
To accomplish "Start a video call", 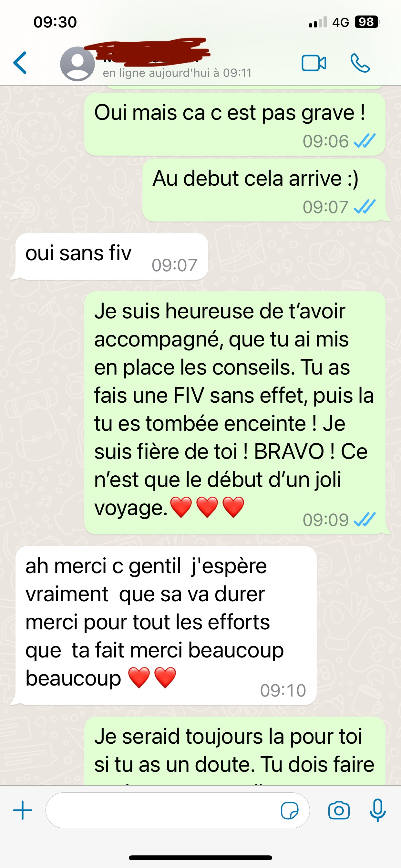I will (x=314, y=63).
